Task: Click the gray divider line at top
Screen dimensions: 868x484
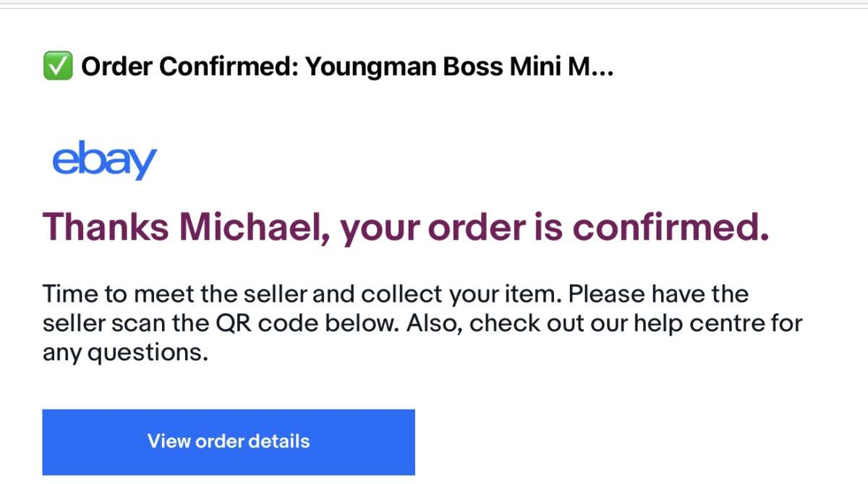Action: pos(434,6)
